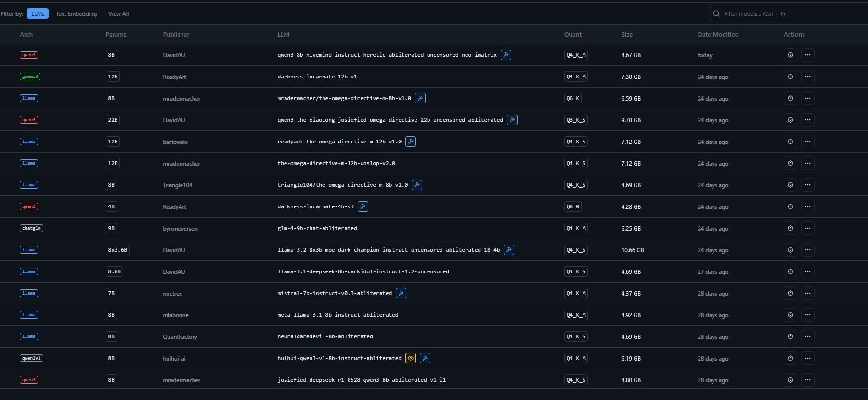Select model darkness-incarnate-12b-v1
The height and width of the screenshot is (400, 868).
coord(317,77)
